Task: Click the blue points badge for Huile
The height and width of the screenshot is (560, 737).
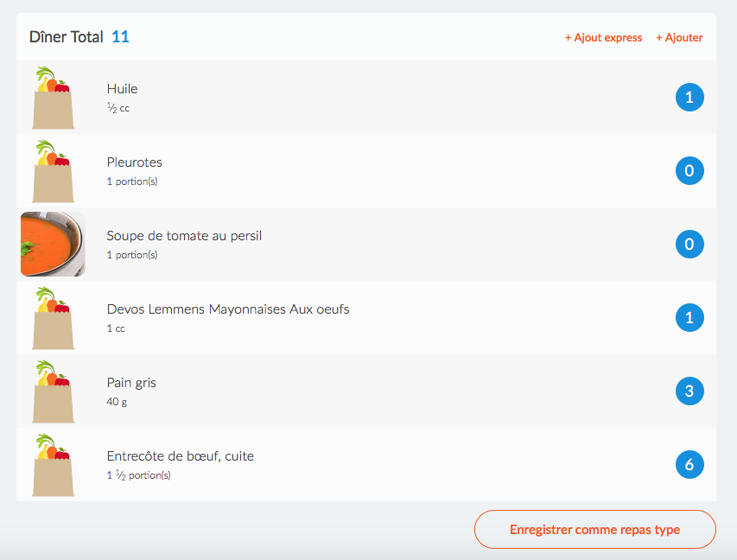Action: pos(689,98)
